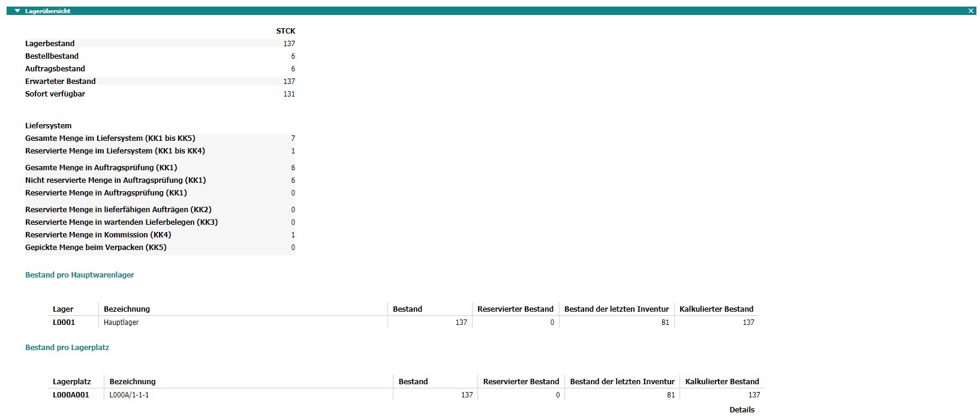Click the Hauptlager description cell
The height and width of the screenshot is (416, 980).
(x=121, y=322)
